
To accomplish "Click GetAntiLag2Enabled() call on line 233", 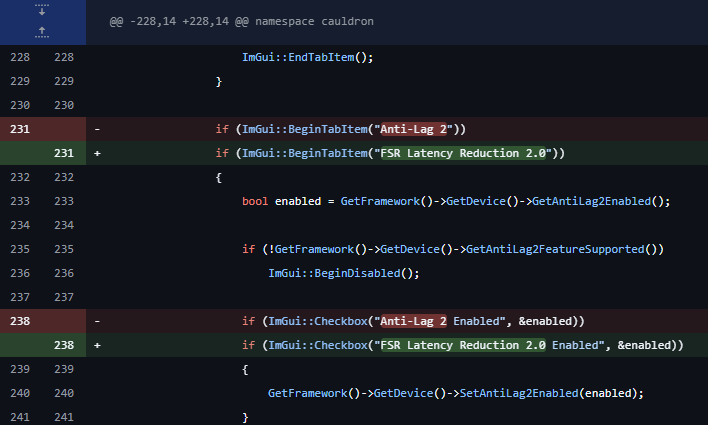I will coord(597,201).
